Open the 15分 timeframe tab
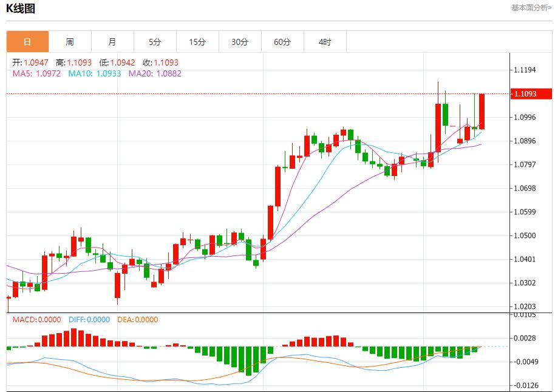The height and width of the screenshot is (392, 555). [197, 42]
